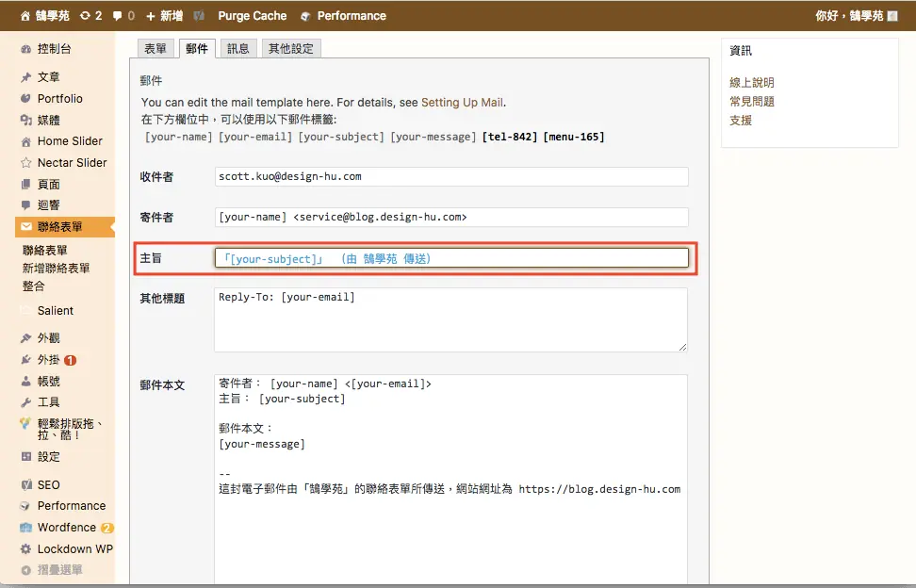Open the 常見問題 link
The width and height of the screenshot is (916, 588).
coord(752,101)
